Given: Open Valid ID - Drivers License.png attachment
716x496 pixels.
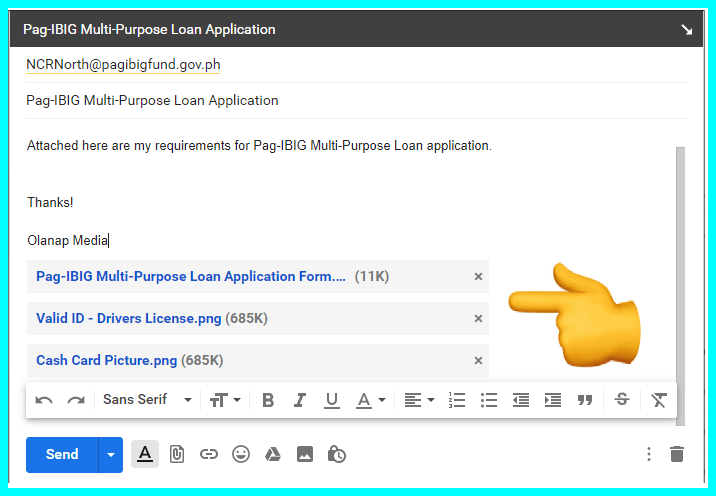Looking at the screenshot, I should tap(129, 318).
